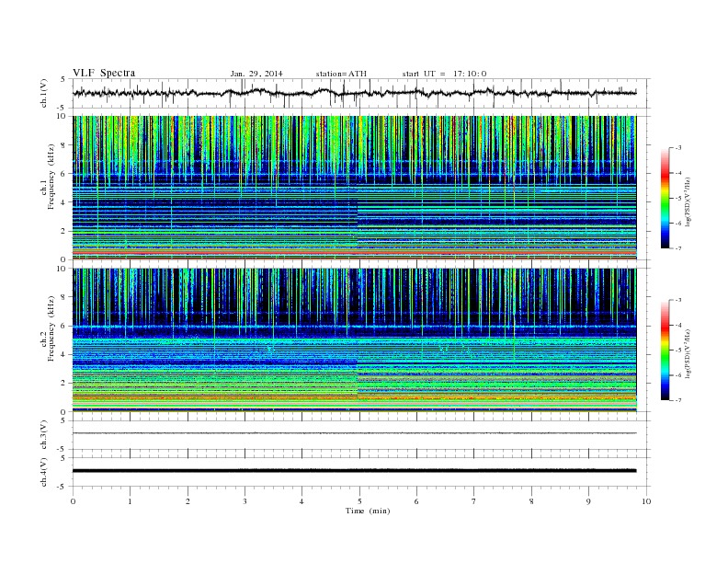
Task: Click the ch.1 voltage waveform trace
Action: pyautogui.click(x=354, y=93)
